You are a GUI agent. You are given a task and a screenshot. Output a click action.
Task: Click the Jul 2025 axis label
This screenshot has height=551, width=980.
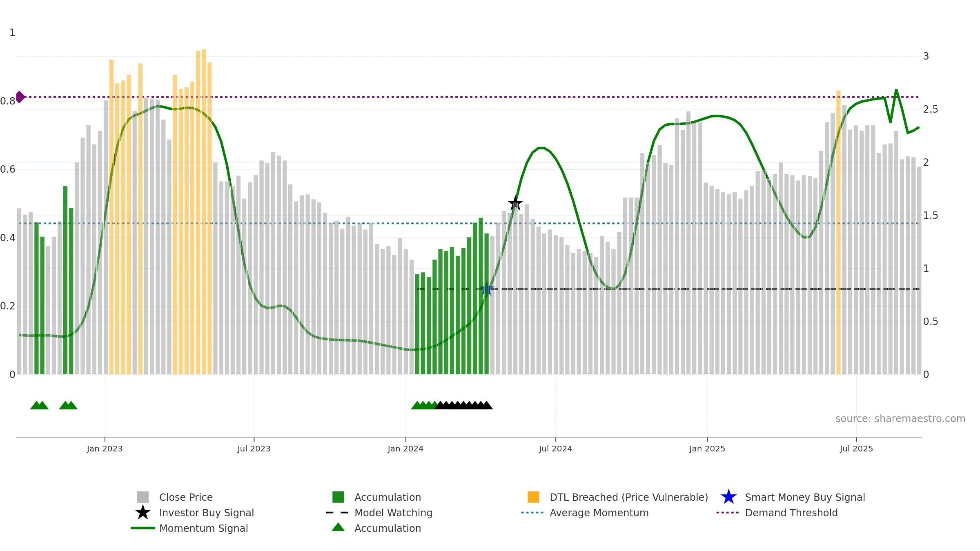(856, 449)
